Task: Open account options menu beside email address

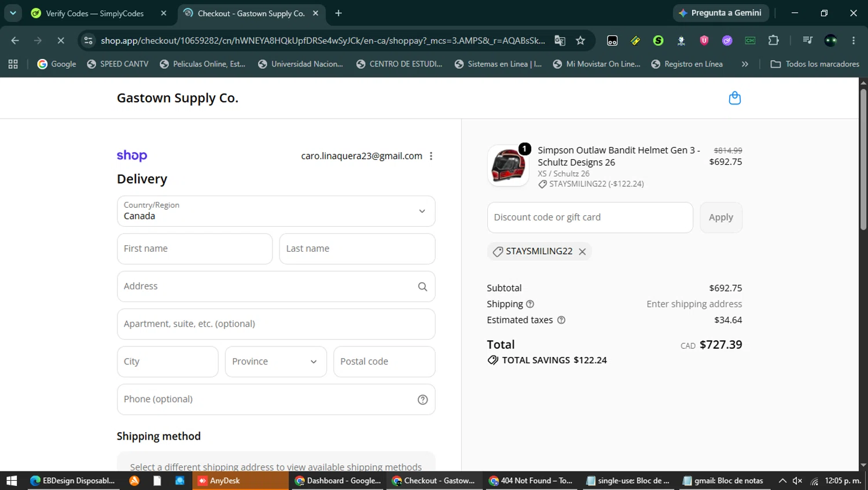Action: coord(431,156)
